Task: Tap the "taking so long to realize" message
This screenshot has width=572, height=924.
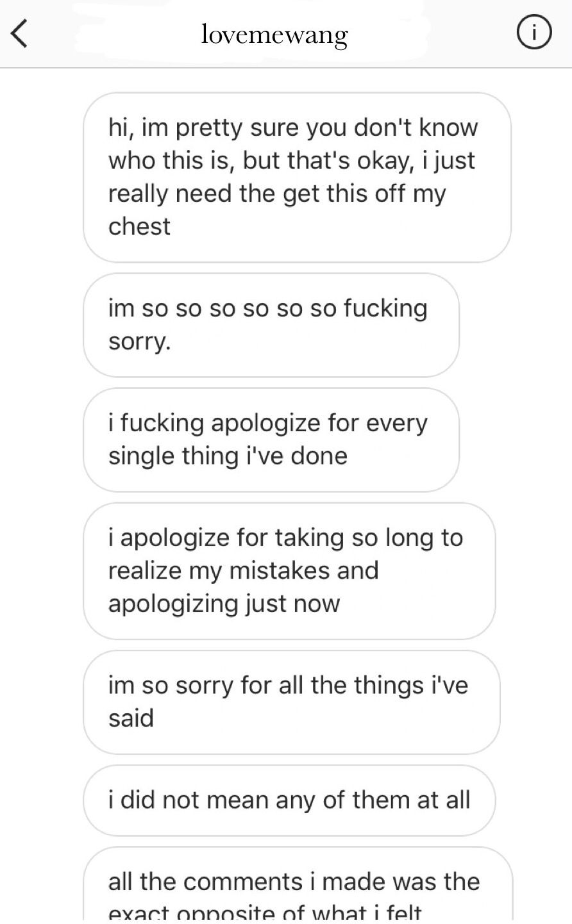Action: point(289,570)
